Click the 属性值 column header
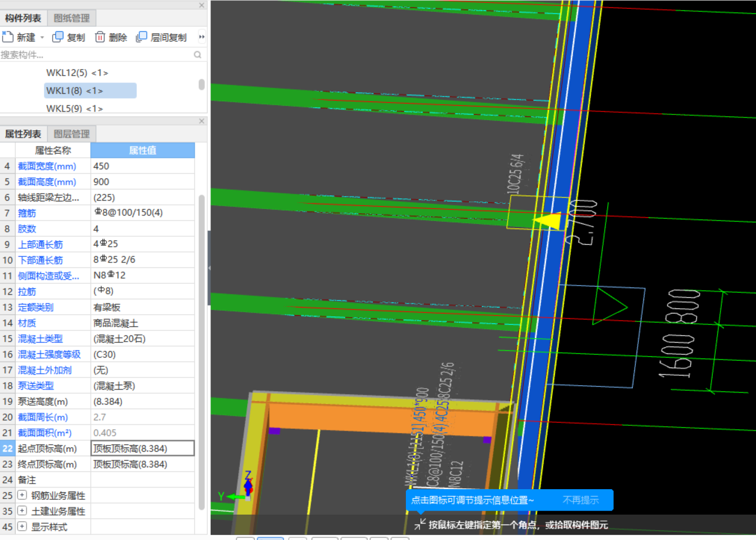 (x=142, y=150)
